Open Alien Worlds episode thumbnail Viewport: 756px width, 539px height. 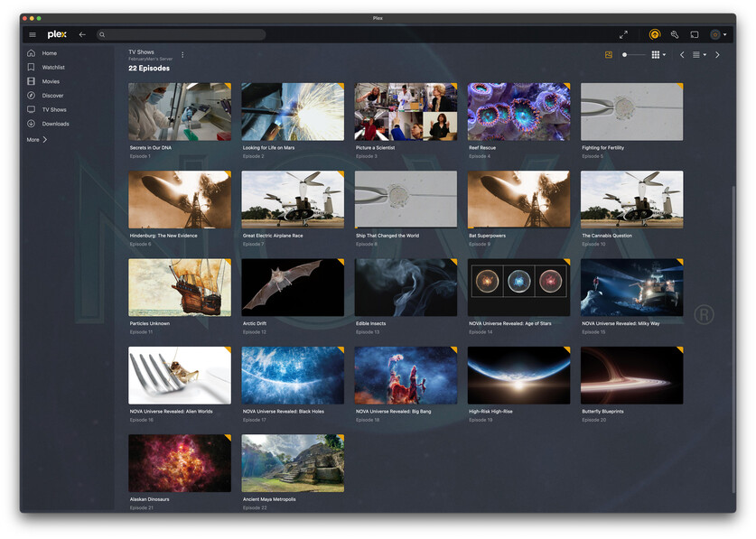[x=180, y=376]
